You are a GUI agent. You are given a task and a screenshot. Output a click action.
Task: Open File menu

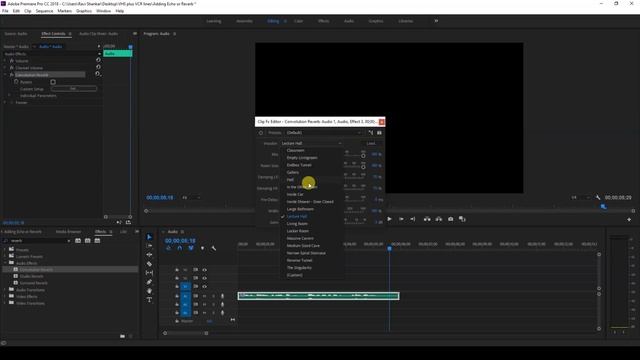click(x=5, y=11)
